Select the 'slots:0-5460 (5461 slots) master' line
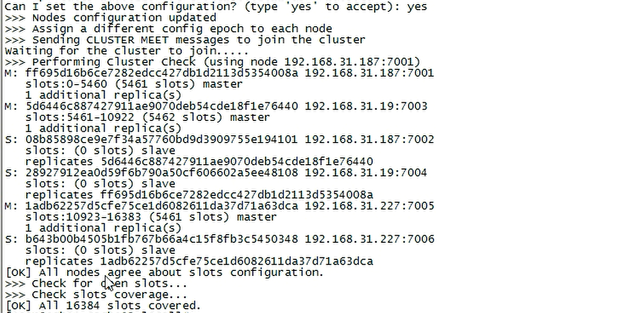 134,84
